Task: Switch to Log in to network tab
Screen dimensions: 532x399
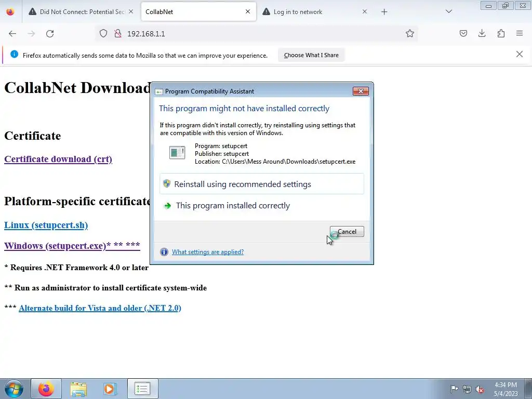Action: coord(315,12)
